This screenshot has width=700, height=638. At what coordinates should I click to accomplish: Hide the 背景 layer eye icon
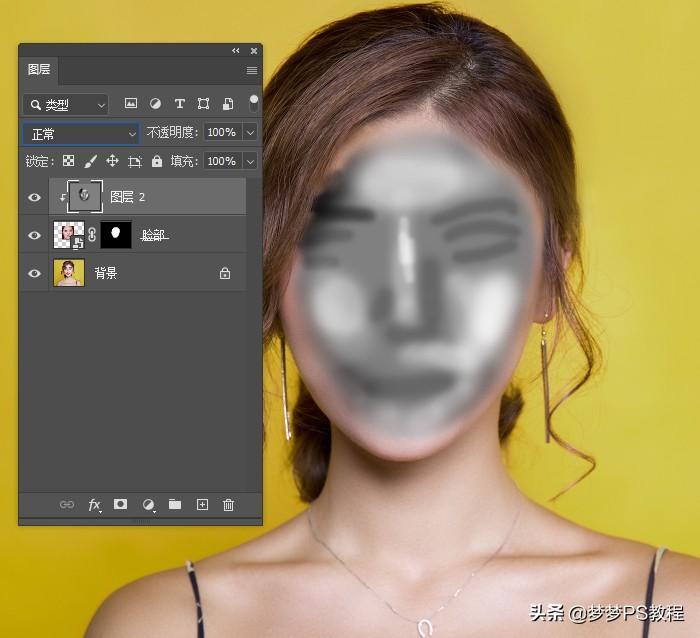click(x=35, y=273)
